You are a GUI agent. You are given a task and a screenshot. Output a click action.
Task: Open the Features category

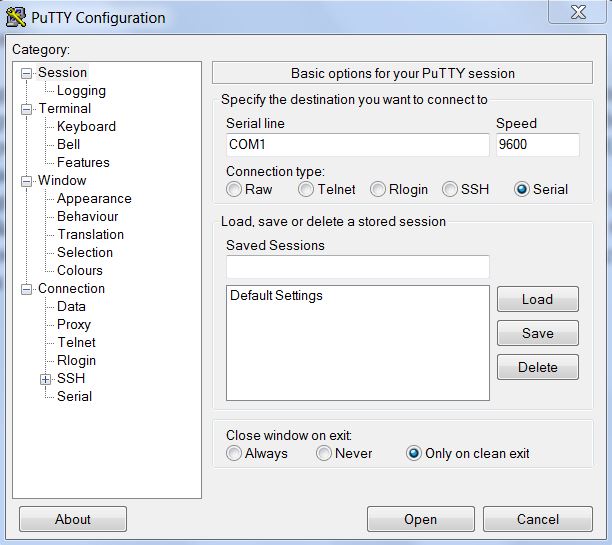click(x=83, y=162)
